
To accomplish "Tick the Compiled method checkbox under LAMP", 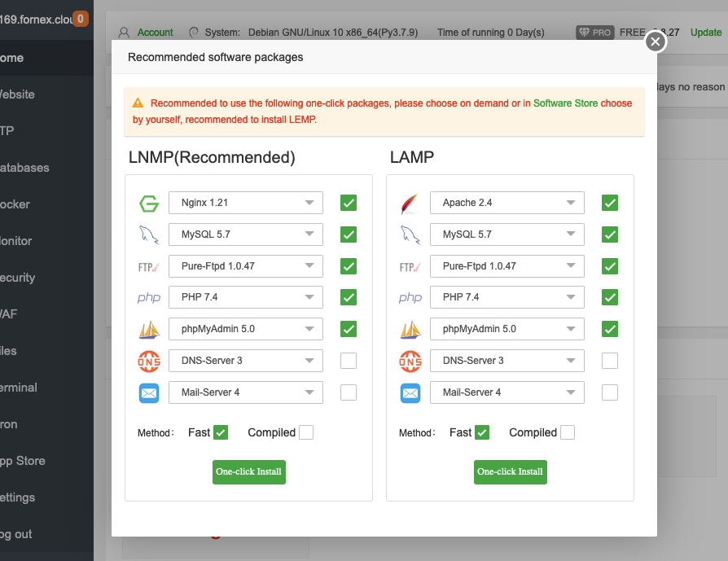I will pos(567,432).
